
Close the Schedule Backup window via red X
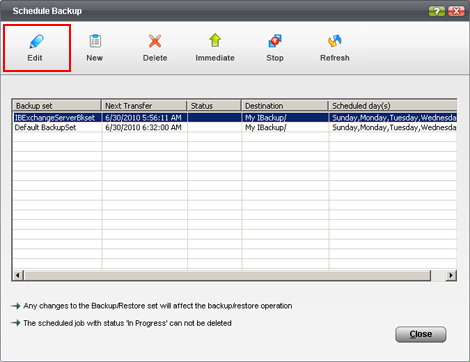click(456, 11)
